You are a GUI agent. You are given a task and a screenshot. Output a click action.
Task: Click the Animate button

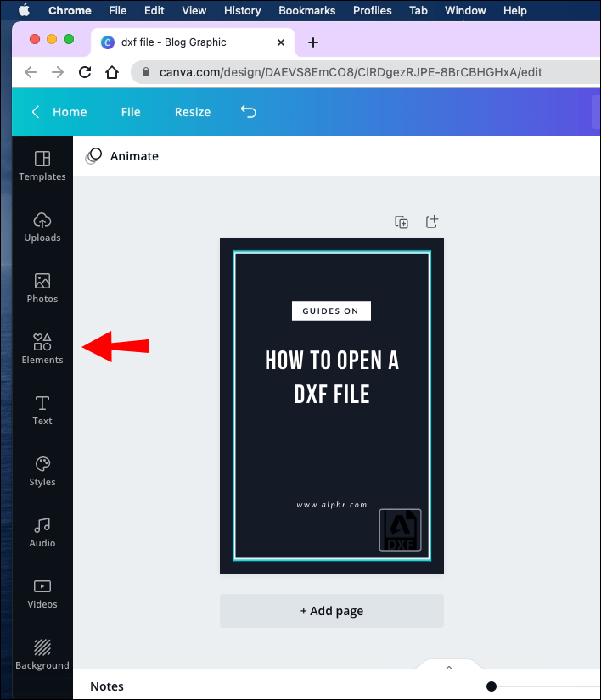[122, 156]
